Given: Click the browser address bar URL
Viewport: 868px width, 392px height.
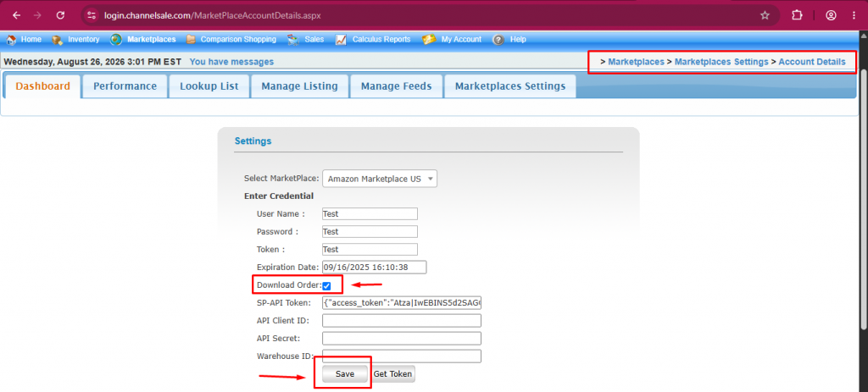Looking at the screenshot, I should 212,15.
